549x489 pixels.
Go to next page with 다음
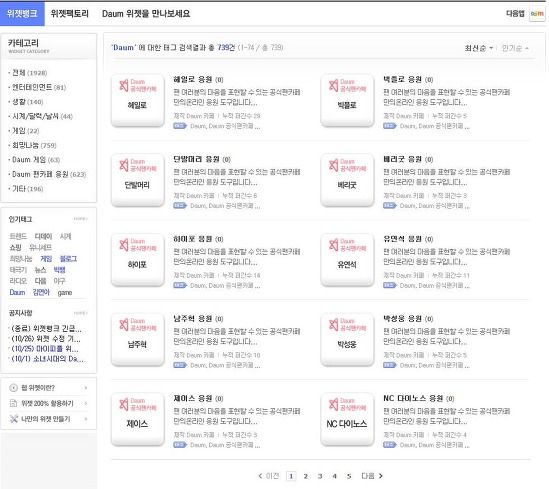[372, 476]
